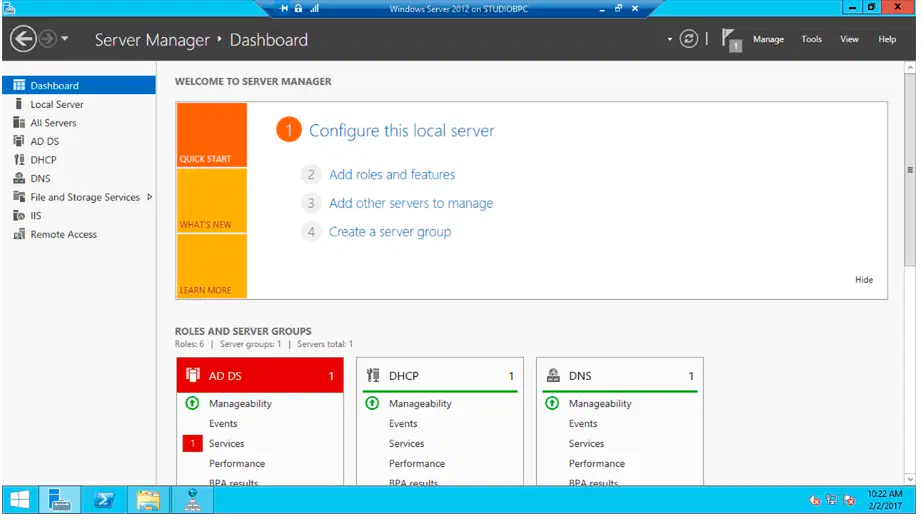This screenshot has height=520, width=923.
Task: Click Add roles and features link
Action: 392,175
